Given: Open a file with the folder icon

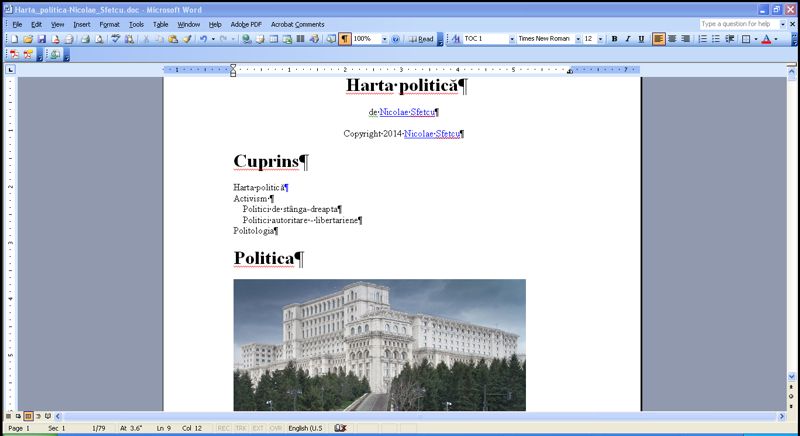Looking at the screenshot, I should pos(28,39).
